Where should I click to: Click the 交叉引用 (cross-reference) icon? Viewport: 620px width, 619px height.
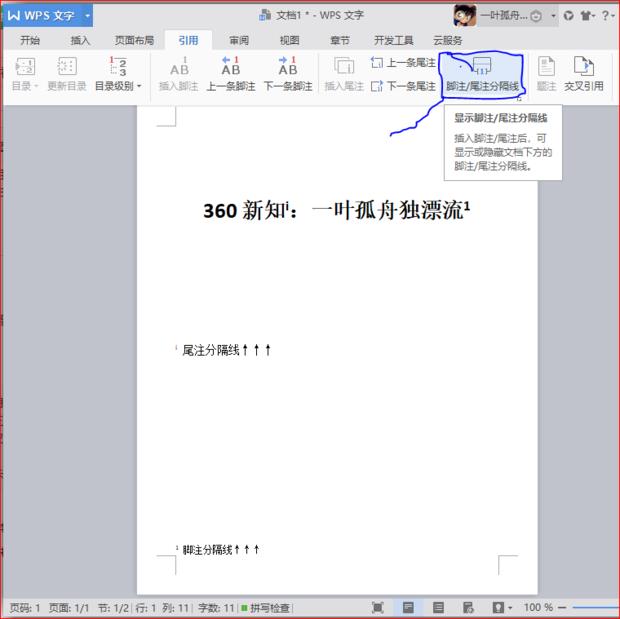(583, 67)
